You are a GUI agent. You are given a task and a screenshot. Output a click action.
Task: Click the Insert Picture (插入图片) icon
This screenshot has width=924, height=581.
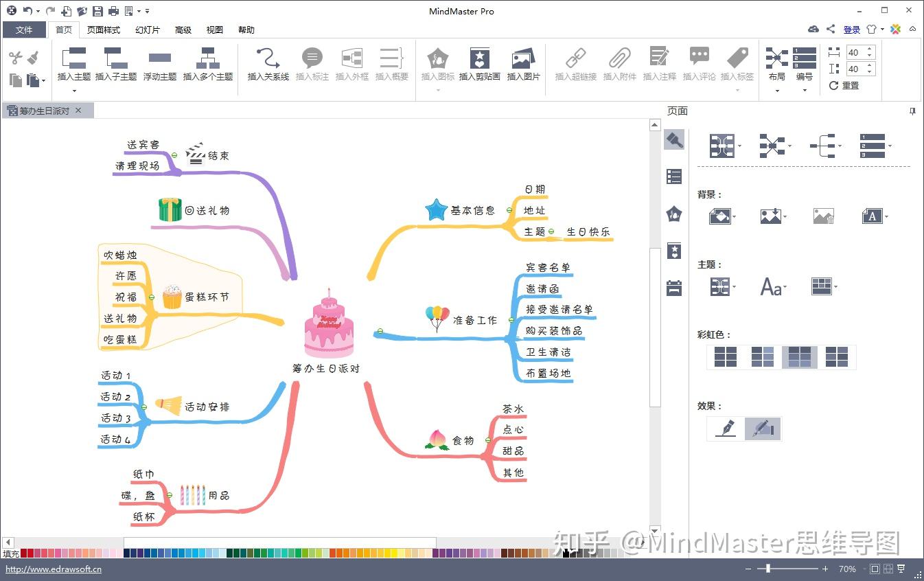click(x=523, y=59)
